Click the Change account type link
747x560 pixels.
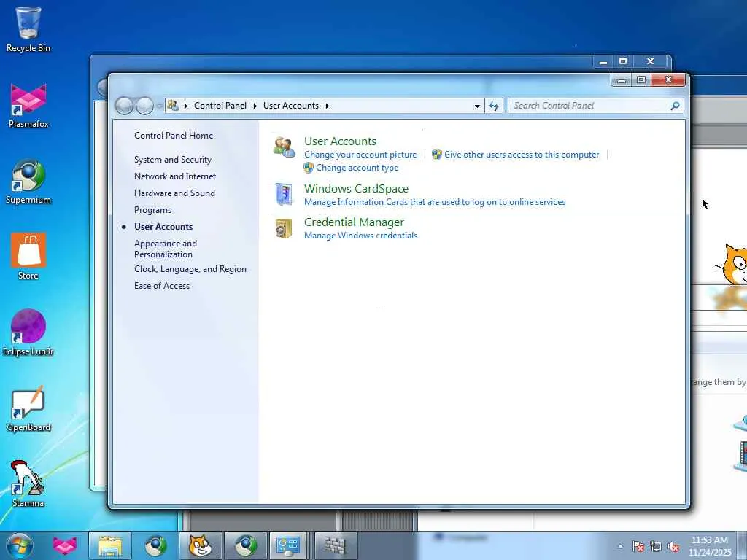(x=357, y=168)
